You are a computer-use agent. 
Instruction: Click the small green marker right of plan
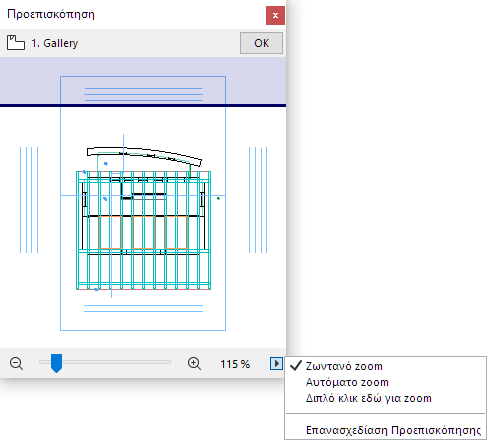tap(218, 198)
